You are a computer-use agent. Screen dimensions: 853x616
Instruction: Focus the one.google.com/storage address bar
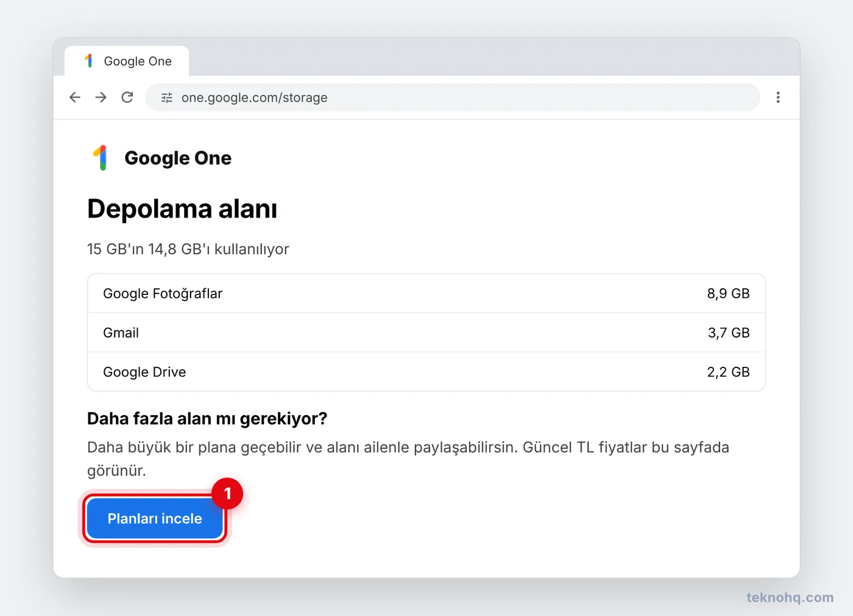point(453,97)
